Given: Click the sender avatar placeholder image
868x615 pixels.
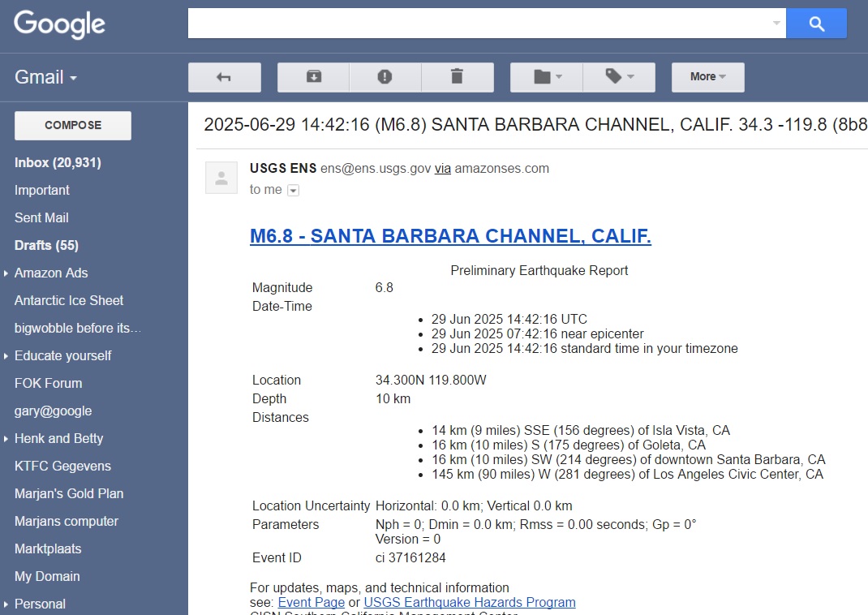Looking at the screenshot, I should (x=221, y=178).
